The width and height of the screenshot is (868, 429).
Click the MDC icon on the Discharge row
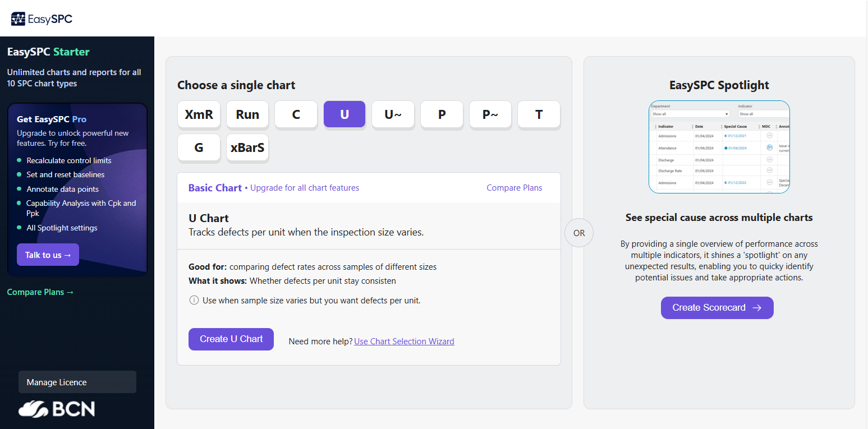[x=769, y=160]
